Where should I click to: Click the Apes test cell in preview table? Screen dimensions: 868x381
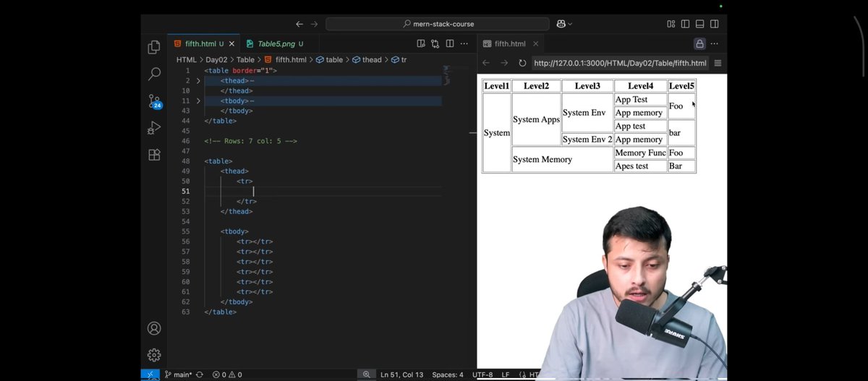click(640, 166)
